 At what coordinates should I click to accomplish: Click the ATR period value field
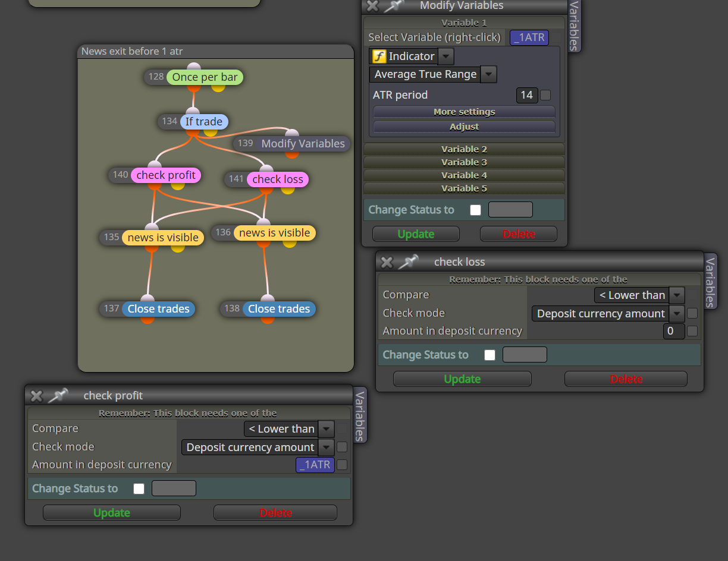pyautogui.click(x=526, y=95)
